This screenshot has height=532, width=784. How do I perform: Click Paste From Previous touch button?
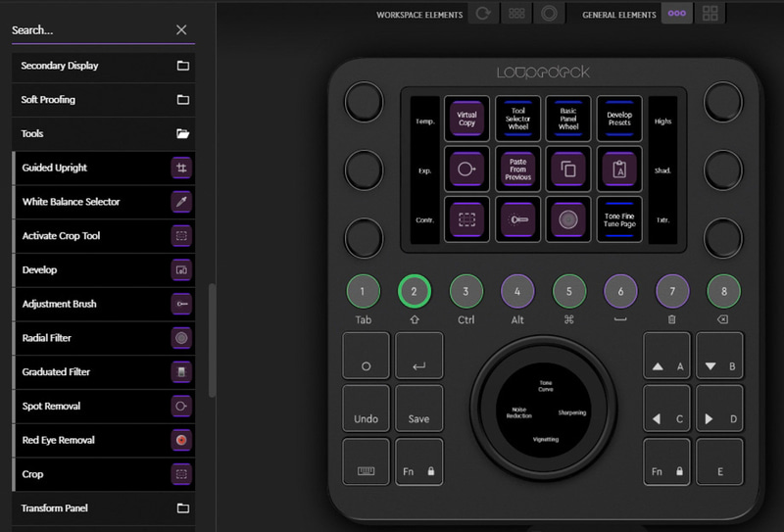pos(517,169)
